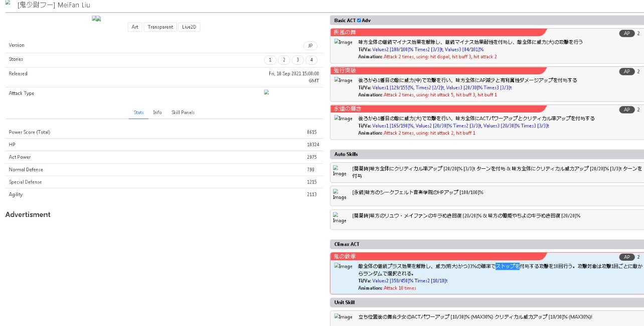Click the キラめき回復 auto skill icon
The height and width of the screenshot is (326, 644).
tap(340, 218)
